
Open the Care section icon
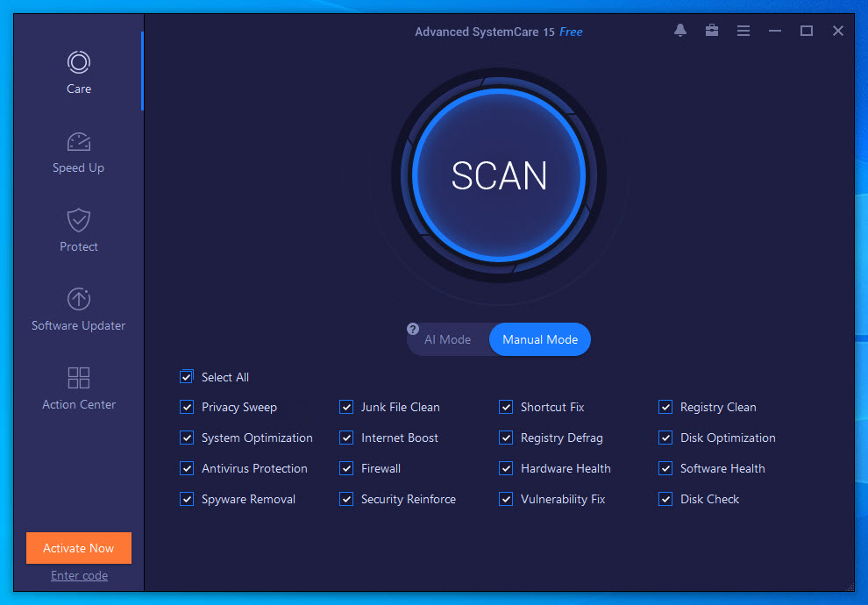79,62
